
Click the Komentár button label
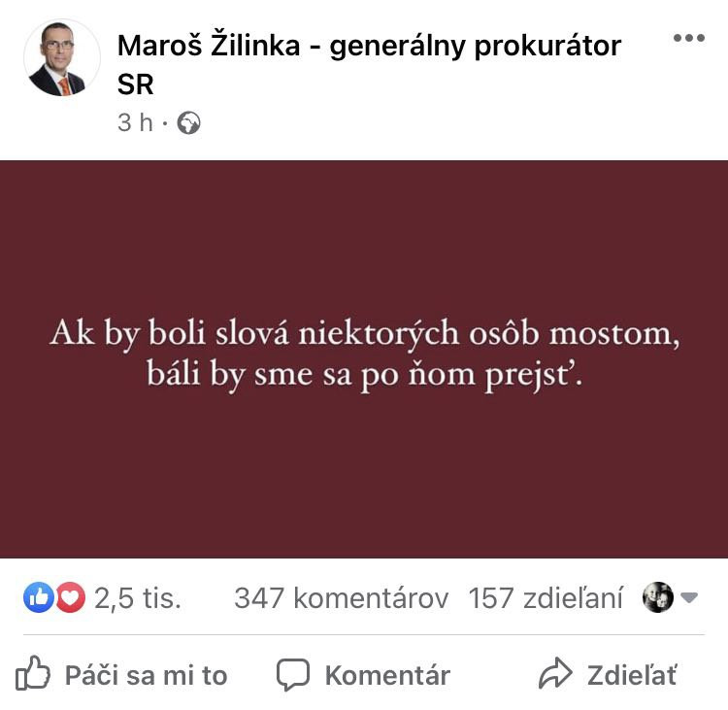click(x=387, y=675)
